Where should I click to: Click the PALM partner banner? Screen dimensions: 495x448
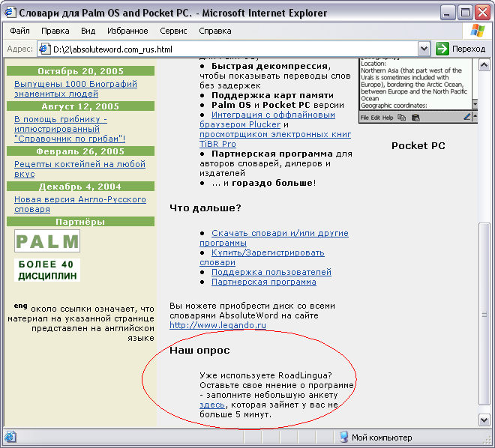click(x=47, y=241)
